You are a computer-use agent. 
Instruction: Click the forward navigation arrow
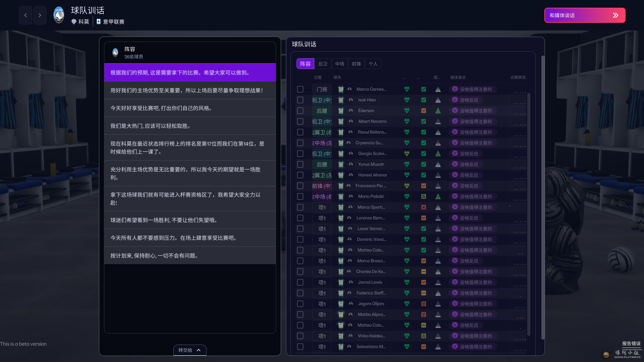pos(40,15)
